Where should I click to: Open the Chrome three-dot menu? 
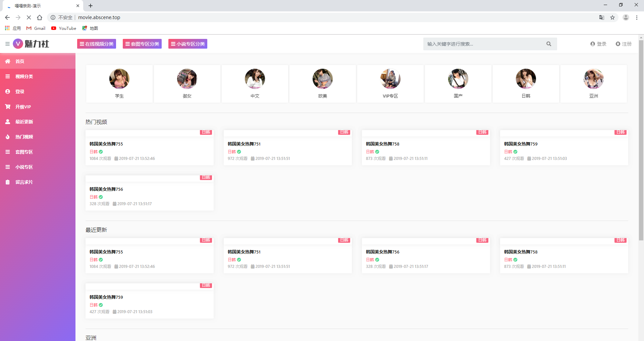[x=637, y=17]
